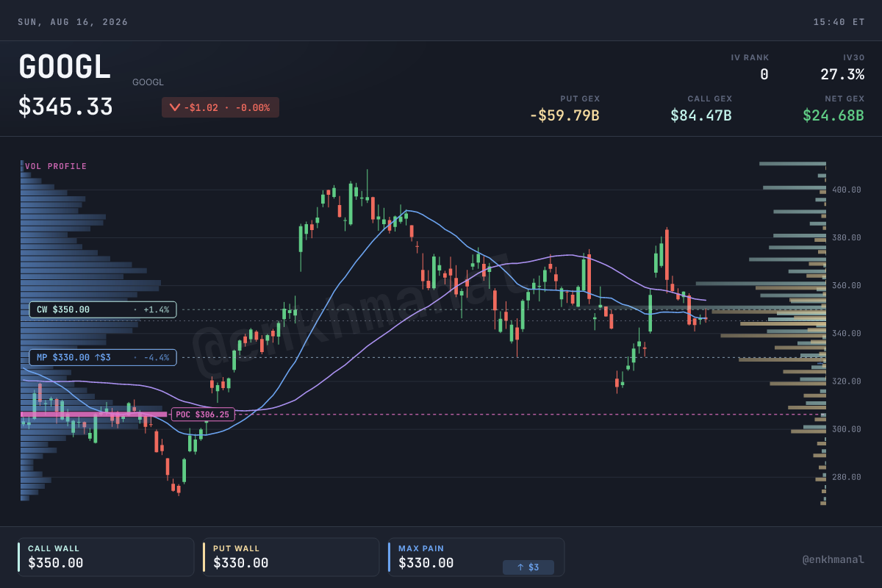
Task: Select the CW $350.00 call wall label
Action: [x=103, y=309]
